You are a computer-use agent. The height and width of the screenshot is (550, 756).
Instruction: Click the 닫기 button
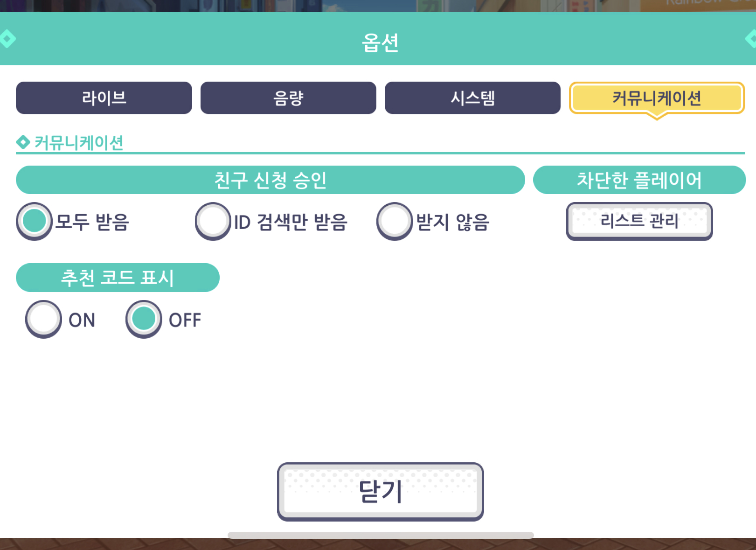point(380,492)
